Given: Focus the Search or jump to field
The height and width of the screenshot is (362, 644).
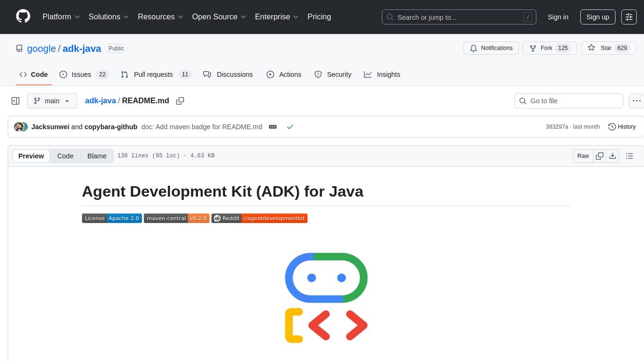Looking at the screenshot, I should 459,17.
